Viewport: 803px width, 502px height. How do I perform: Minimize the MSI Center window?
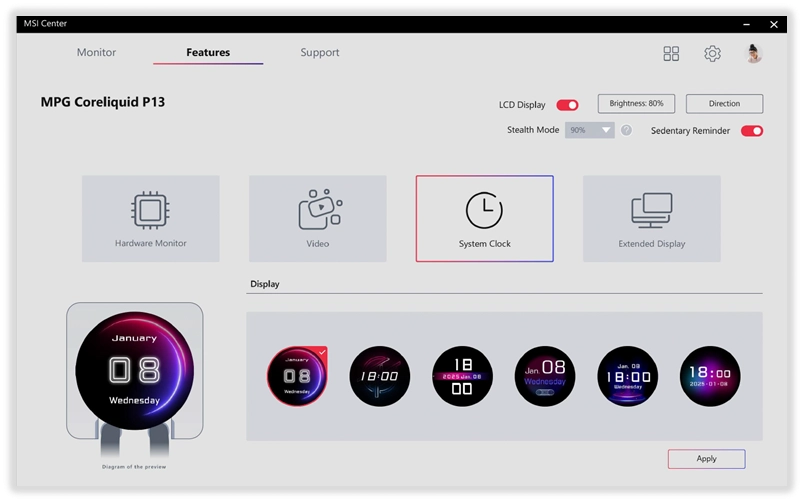747,24
